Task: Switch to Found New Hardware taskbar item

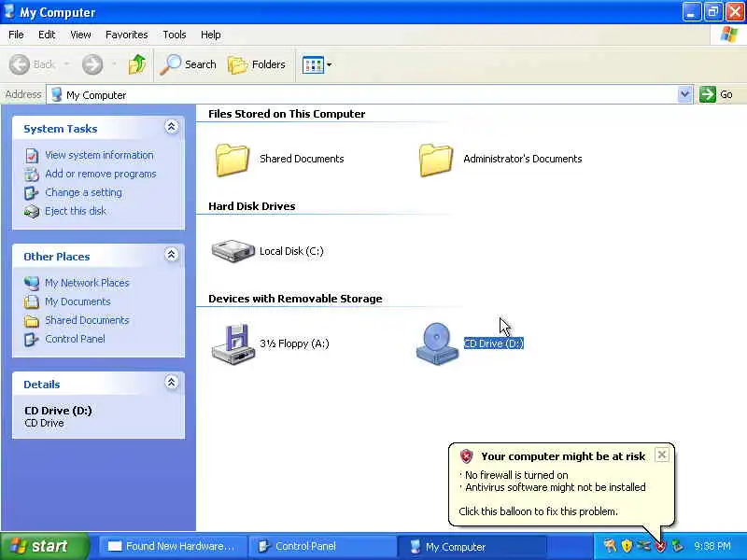Action: (172, 546)
